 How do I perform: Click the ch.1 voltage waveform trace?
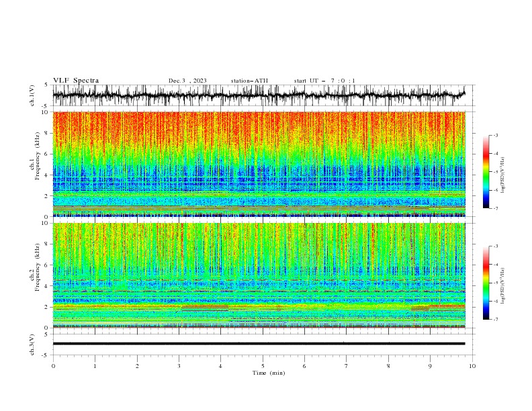(259, 95)
